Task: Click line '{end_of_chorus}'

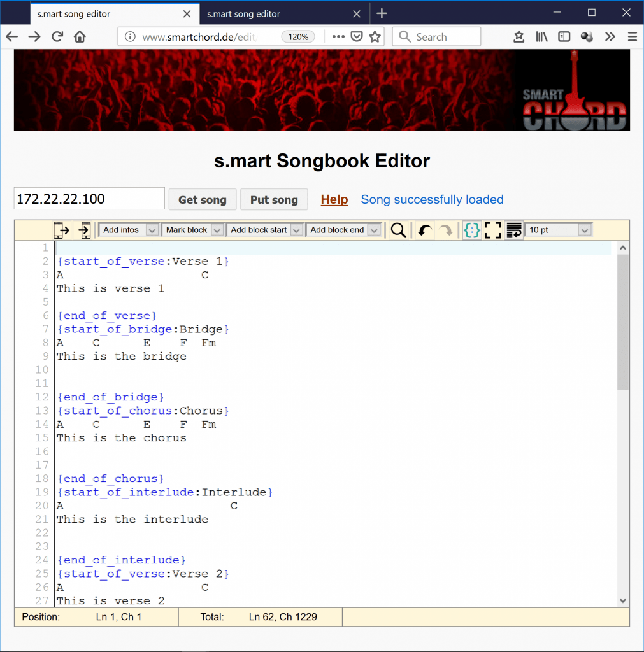Action: (x=111, y=479)
